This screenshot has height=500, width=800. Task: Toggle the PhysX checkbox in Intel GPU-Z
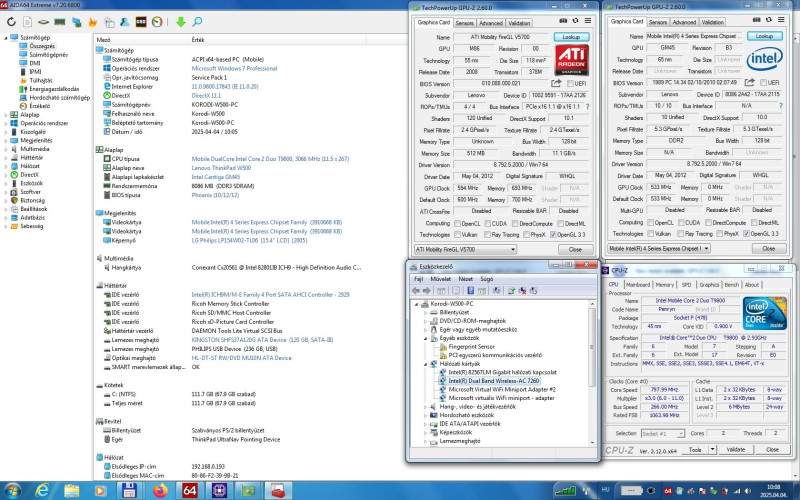click(720, 234)
